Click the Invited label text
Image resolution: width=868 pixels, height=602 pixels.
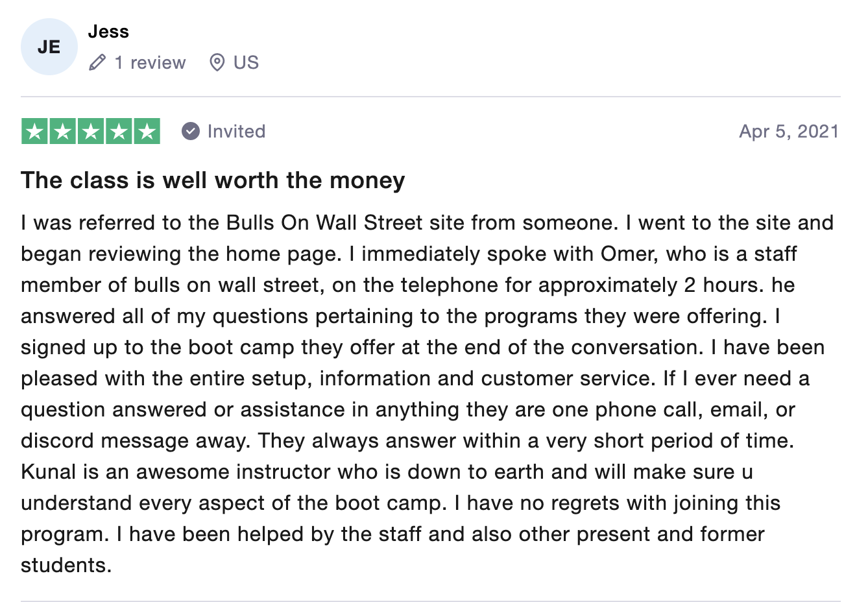coord(236,131)
